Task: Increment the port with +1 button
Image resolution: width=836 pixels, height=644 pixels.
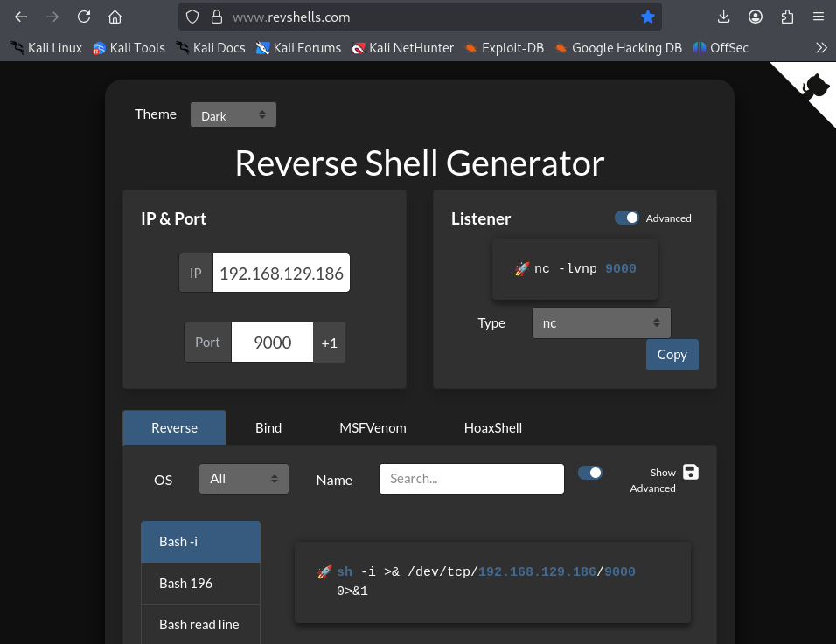Action: pos(329,343)
